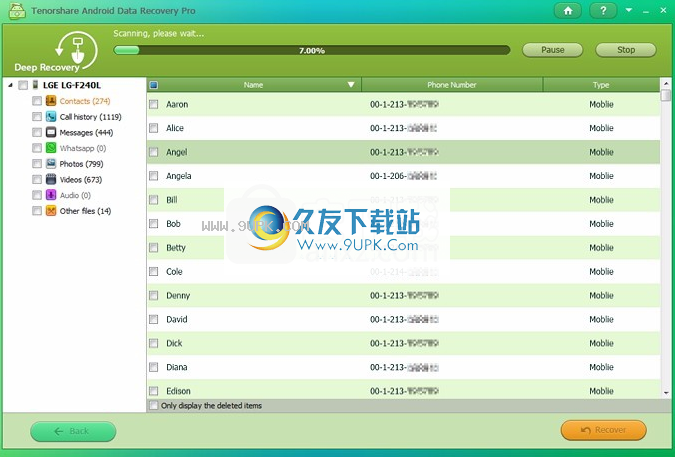Select the checkbox for contact Aaron
This screenshot has width=675, height=457.
click(x=154, y=104)
